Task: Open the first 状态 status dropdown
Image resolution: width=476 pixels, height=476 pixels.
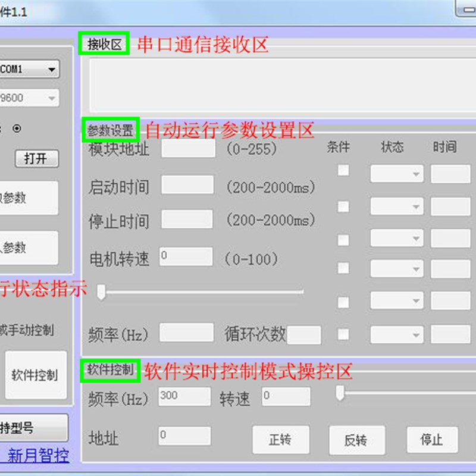Action: coord(396,173)
